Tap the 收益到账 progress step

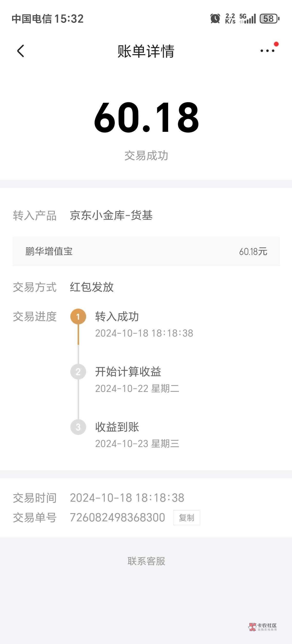(117, 427)
